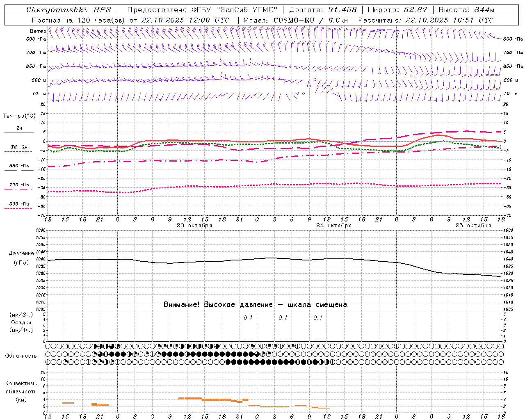Click the "Конвективн." convective cloud label
Screen dimensions: 525x420
point(21,383)
